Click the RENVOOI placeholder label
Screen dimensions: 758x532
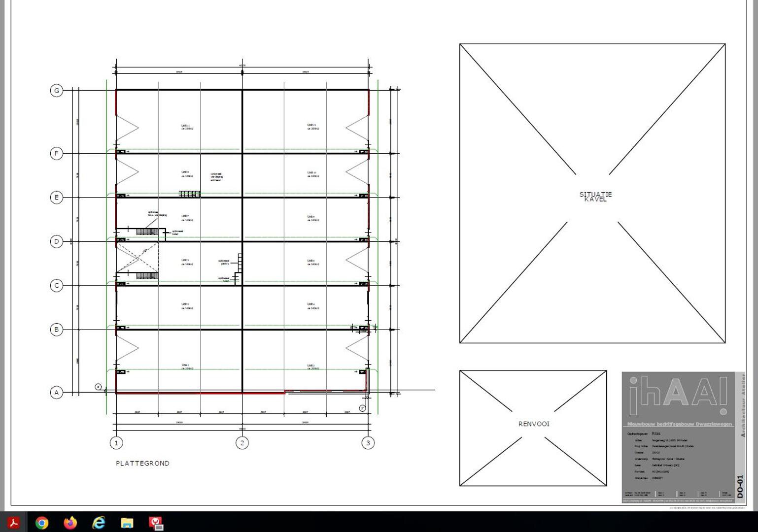[534, 424]
